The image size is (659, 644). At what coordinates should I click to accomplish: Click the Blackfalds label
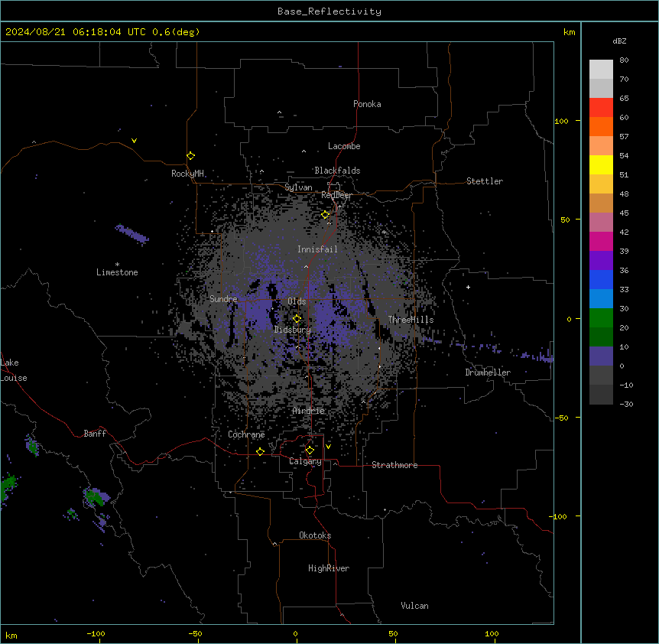pos(337,171)
